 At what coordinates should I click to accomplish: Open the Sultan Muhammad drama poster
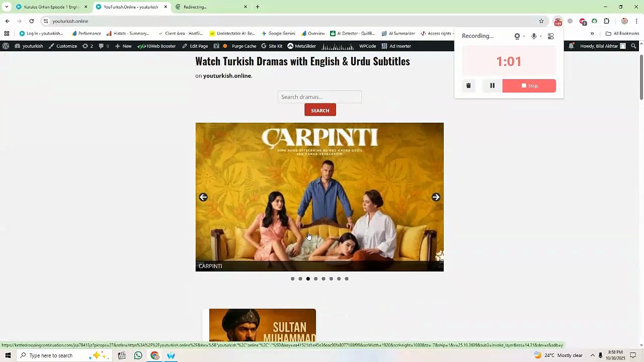[x=263, y=325]
